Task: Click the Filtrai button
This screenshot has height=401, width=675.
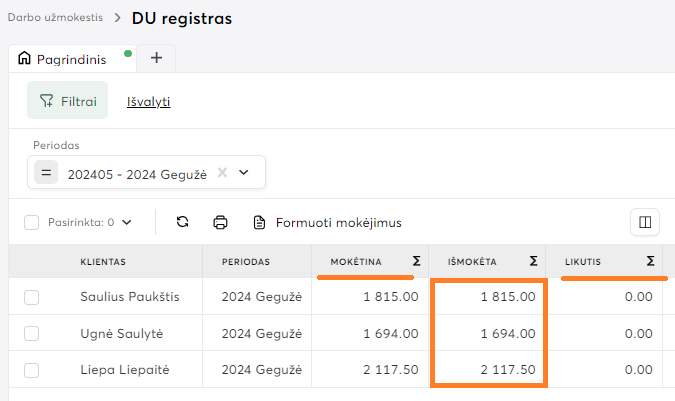Action: tap(67, 101)
